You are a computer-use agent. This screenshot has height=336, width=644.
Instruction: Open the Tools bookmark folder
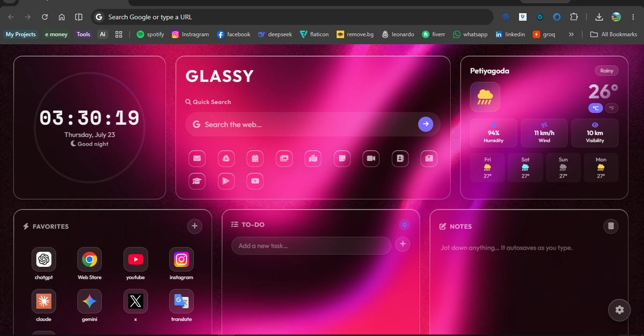tap(83, 34)
